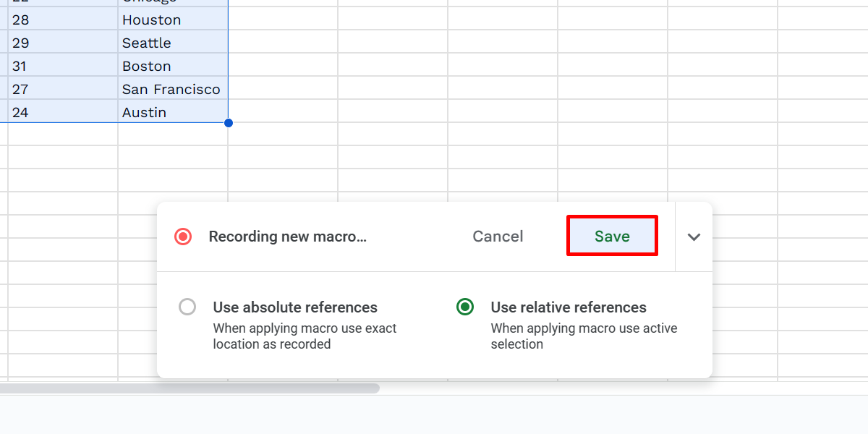The height and width of the screenshot is (434, 868).
Task: Select the radio button beside Use relative references
Action: [465, 307]
